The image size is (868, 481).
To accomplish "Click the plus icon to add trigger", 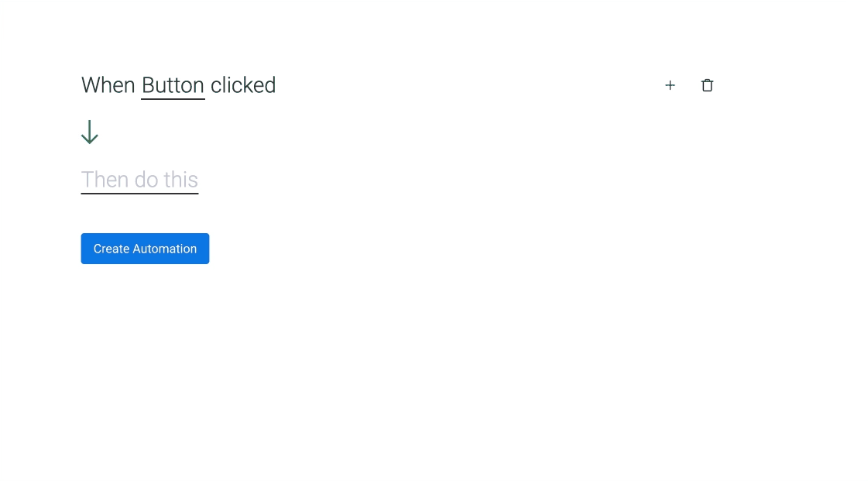I will [x=670, y=85].
